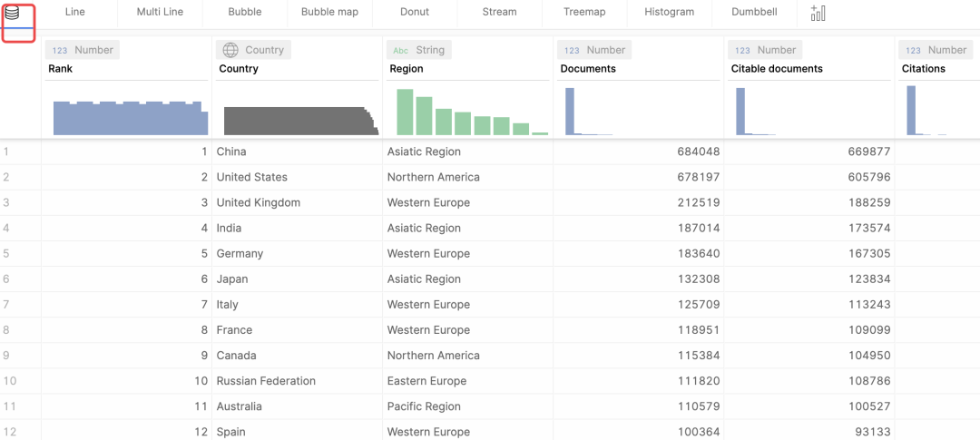Click the Rank column header name

tap(61, 69)
